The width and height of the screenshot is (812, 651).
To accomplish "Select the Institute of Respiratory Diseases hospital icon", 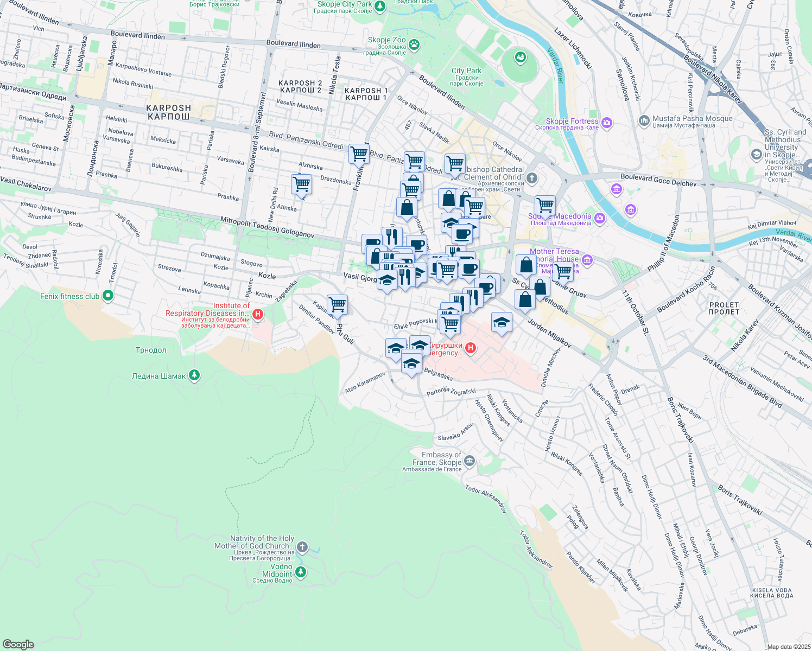I will click(x=258, y=314).
